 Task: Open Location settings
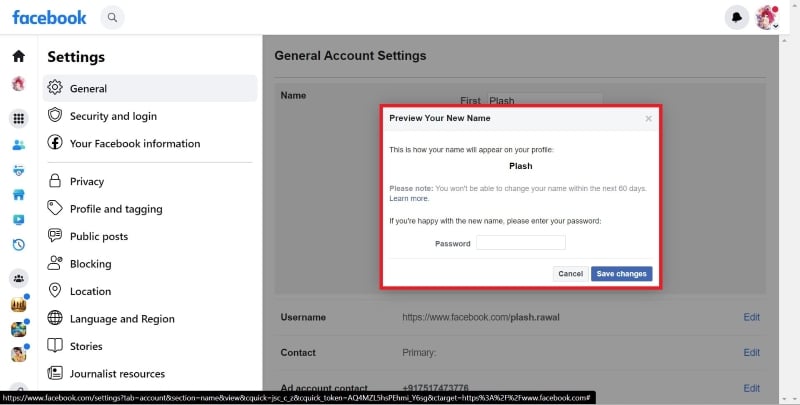150,291
